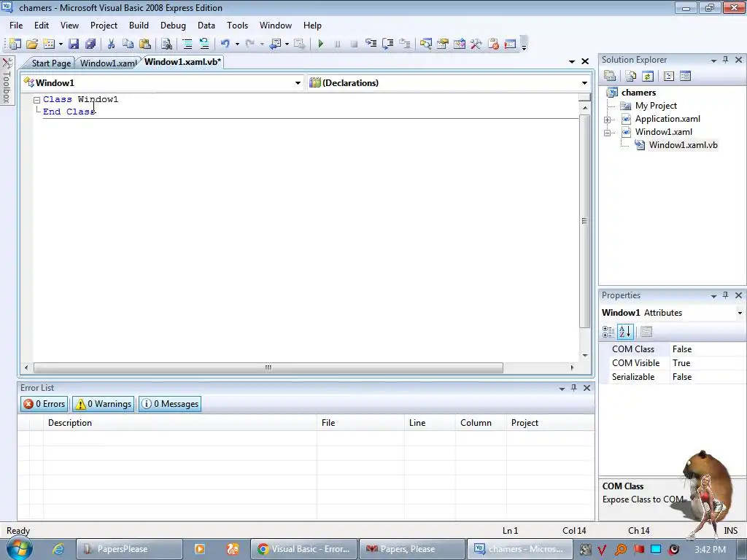Sort Error List by File column
Screen dimensions: 747x560
pyautogui.click(x=360, y=423)
